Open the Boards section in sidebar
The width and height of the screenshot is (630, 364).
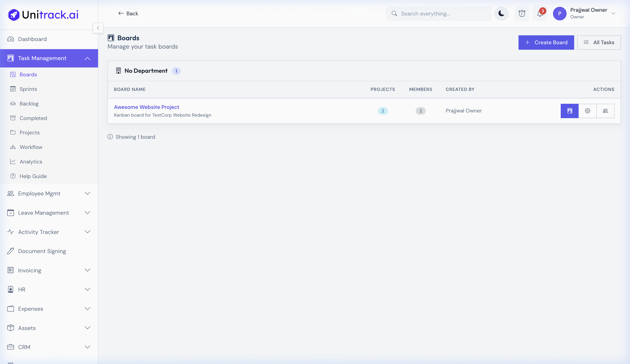[x=28, y=74]
